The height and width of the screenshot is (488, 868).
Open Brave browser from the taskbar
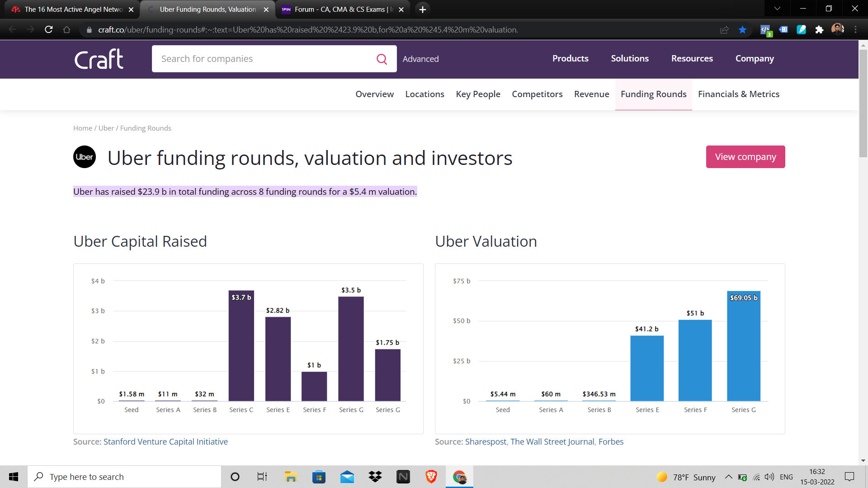[431, 477]
